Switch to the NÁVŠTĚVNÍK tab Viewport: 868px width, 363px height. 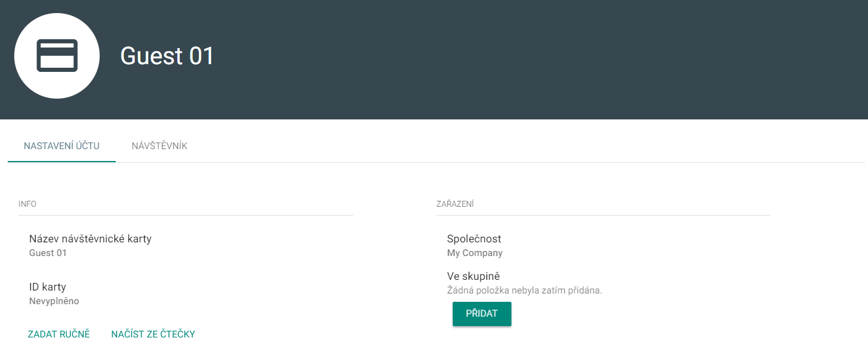coord(160,146)
